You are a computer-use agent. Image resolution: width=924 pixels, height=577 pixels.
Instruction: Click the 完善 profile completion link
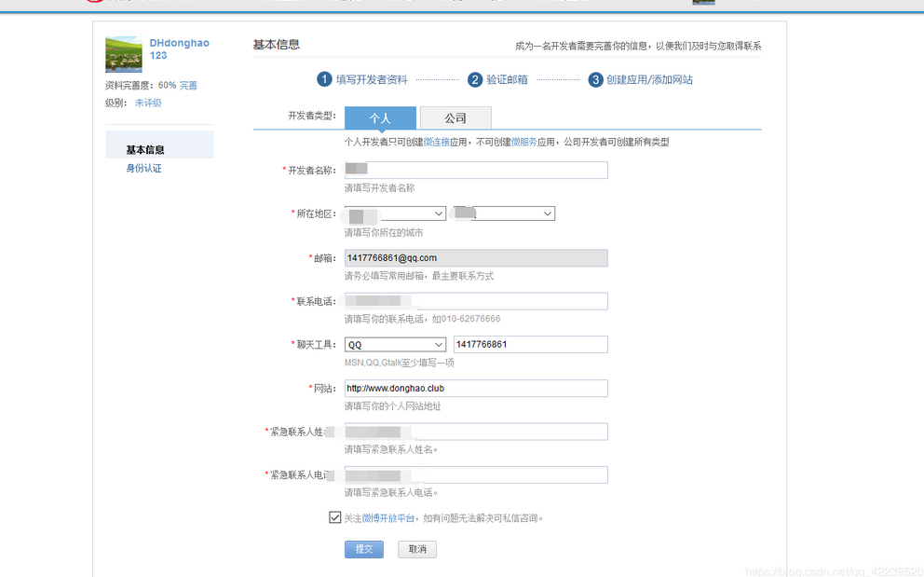point(188,86)
